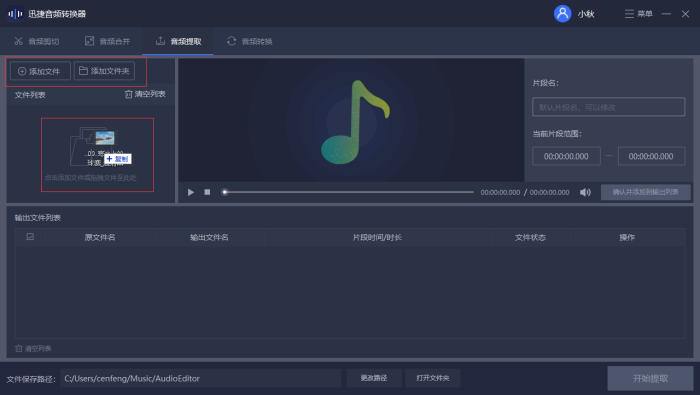This screenshot has height=395, width=700.
Task: Mute audio using the speaker icon
Action: (585, 192)
